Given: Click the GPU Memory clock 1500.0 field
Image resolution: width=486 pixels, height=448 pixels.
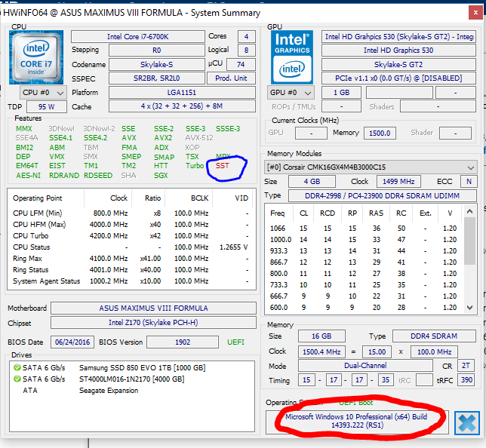Looking at the screenshot, I should click(380, 133).
